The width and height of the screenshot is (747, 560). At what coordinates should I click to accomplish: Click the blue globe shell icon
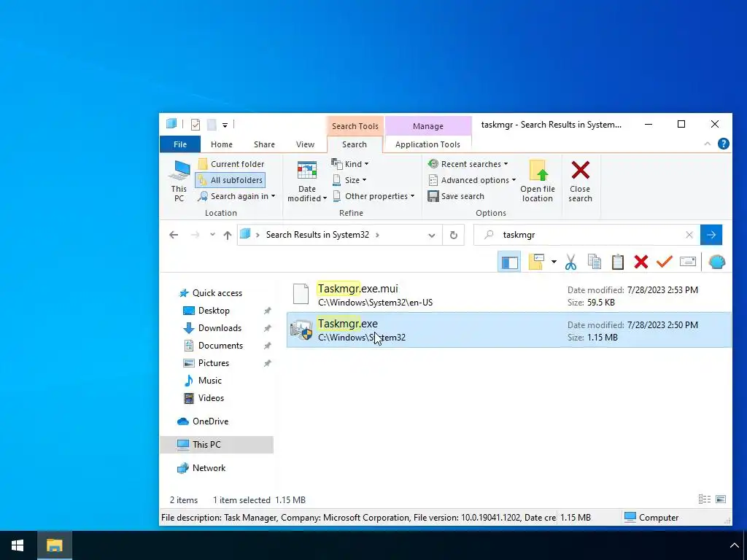(716, 262)
